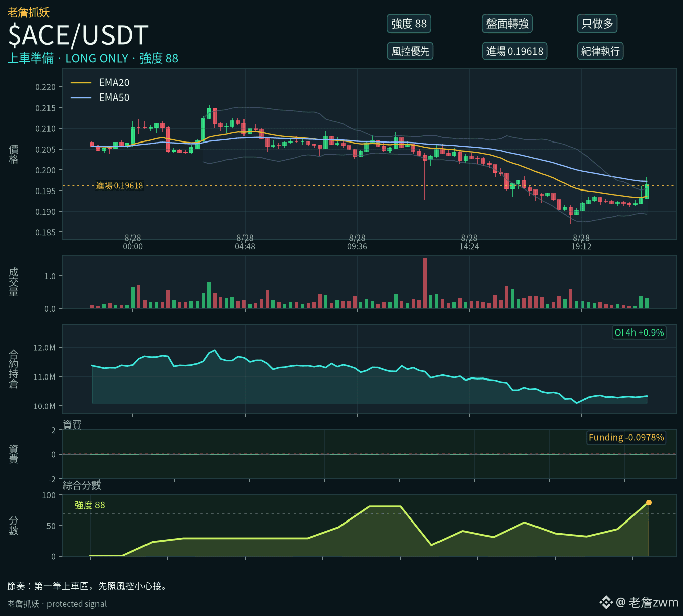Click the $ACE/USDT title
Screen dimensions: 683x616
pyautogui.click(x=78, y=35)
